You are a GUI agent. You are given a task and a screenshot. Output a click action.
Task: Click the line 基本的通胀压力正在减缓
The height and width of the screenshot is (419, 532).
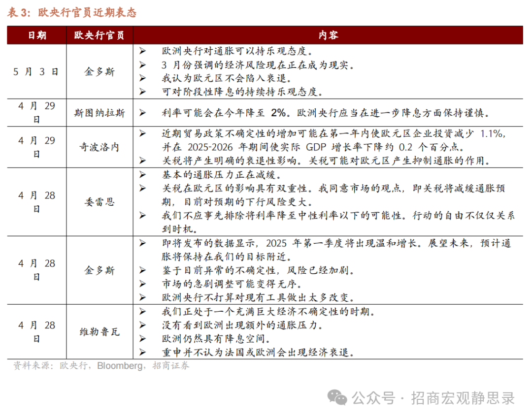click(221, 175)
